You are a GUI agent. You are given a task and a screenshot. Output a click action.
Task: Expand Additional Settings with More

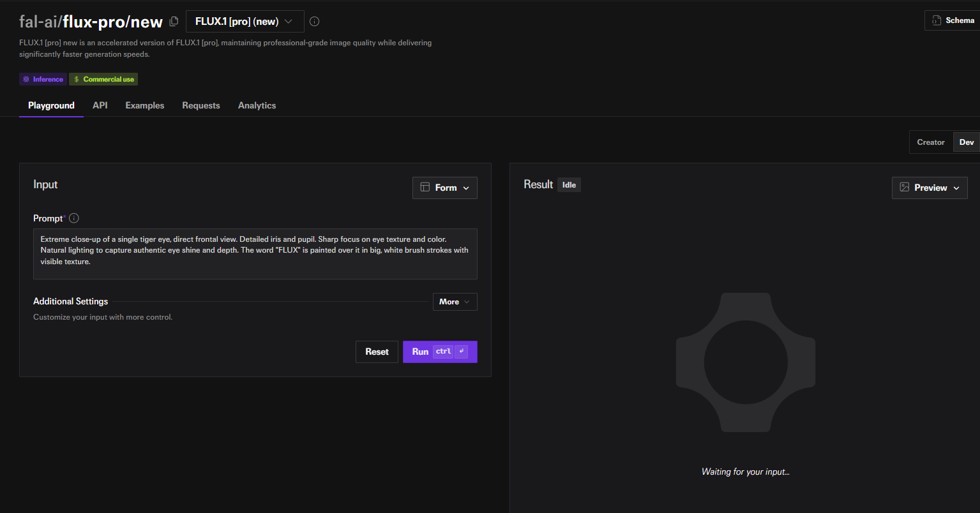(x=455, y=302)
